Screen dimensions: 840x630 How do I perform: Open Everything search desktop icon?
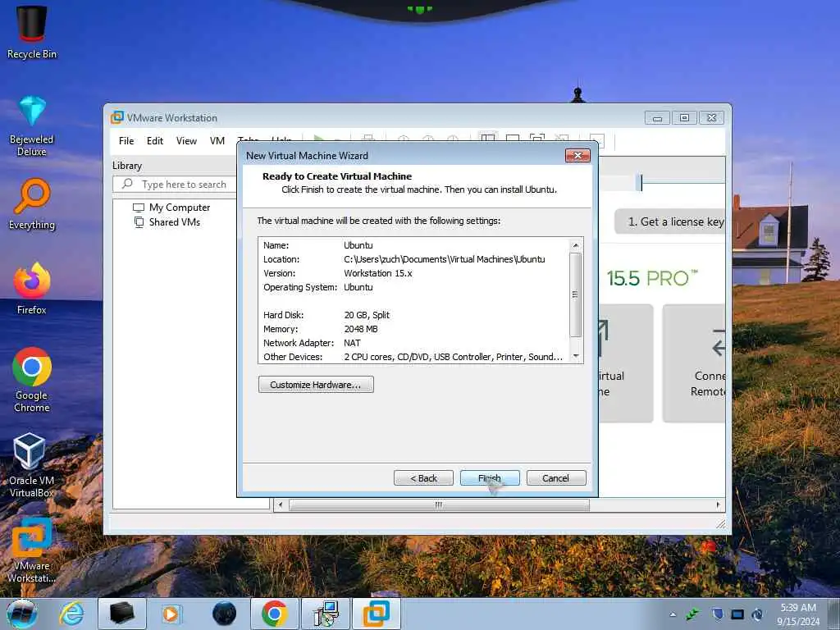click(32, 204)
